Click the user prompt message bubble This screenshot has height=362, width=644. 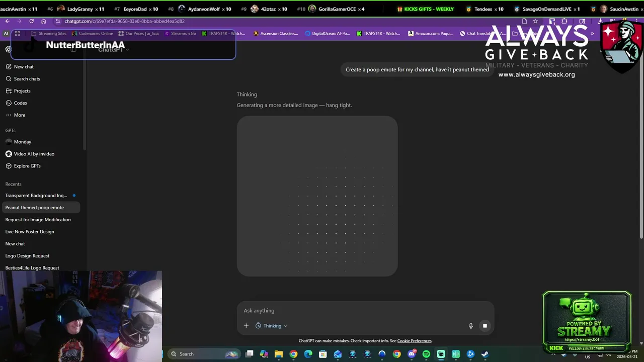coord(417,69)
